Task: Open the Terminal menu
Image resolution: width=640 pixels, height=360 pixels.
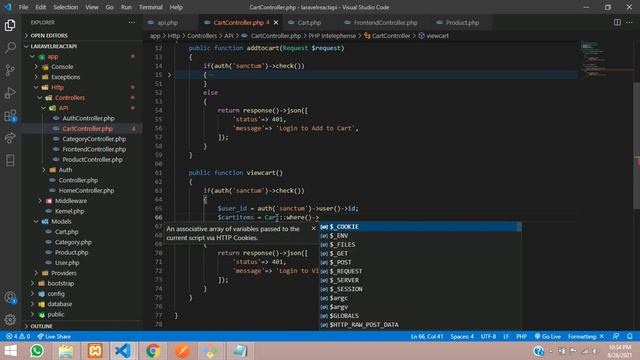Action: tap(151, 7)
